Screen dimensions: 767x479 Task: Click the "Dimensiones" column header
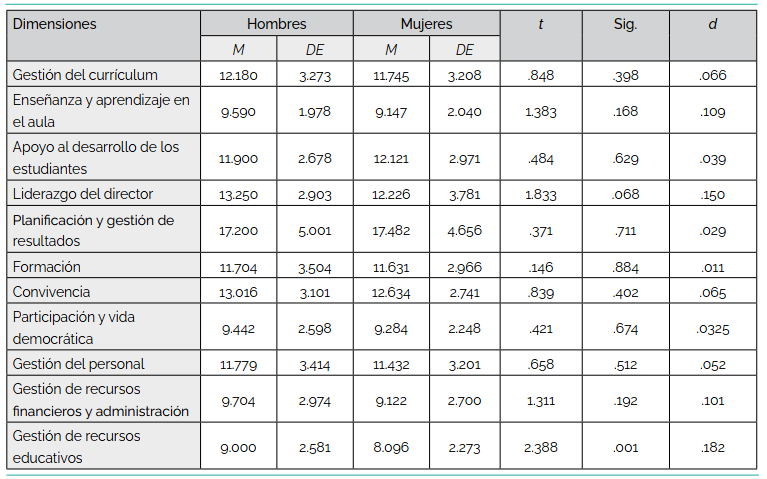click(54, 24)
